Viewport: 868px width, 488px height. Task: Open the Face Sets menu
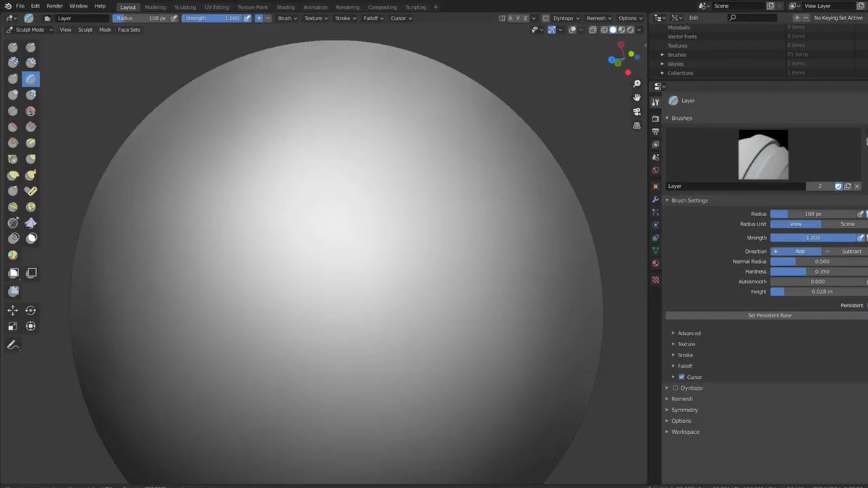(x=129, y=30)
